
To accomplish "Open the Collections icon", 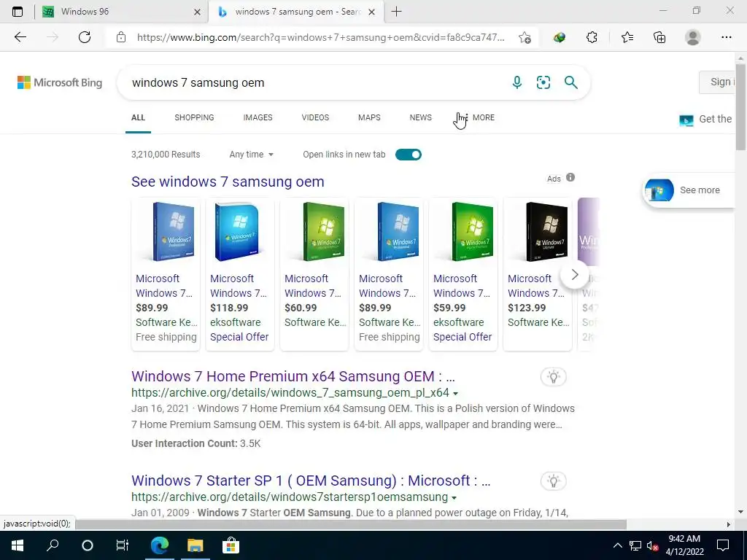I will click(659, 37).
